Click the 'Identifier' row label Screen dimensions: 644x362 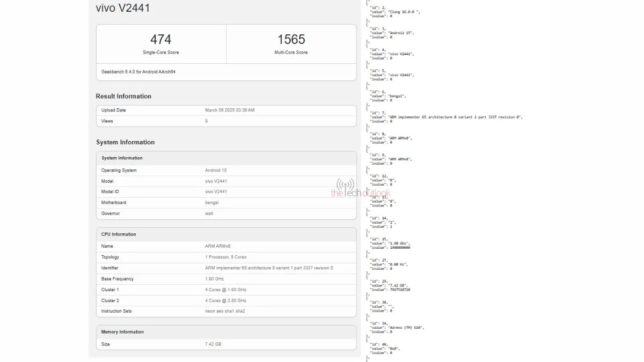tap(110, 268)
